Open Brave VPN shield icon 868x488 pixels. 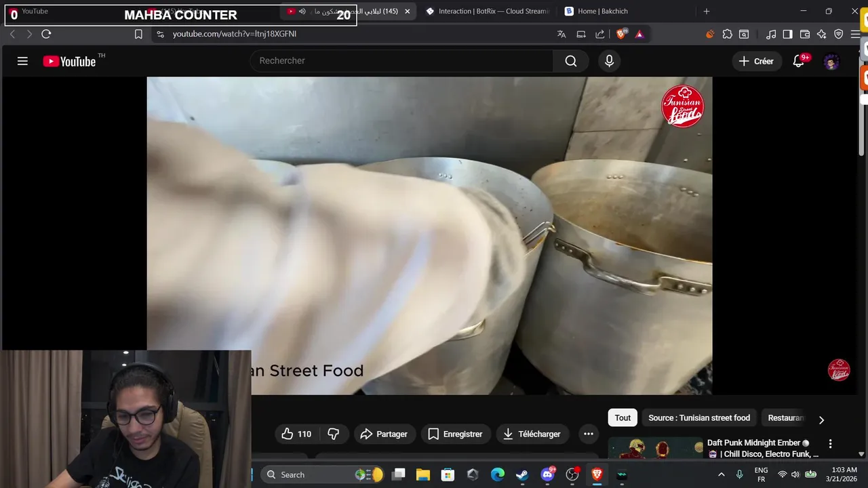[x=839, y=34]
